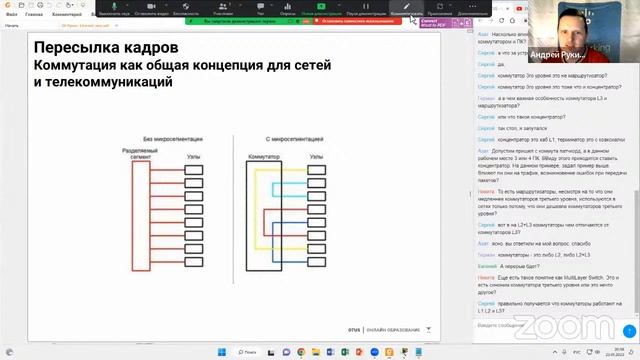
Task: Open the chat app icon on taskbar
Action: tap(286, 352)
